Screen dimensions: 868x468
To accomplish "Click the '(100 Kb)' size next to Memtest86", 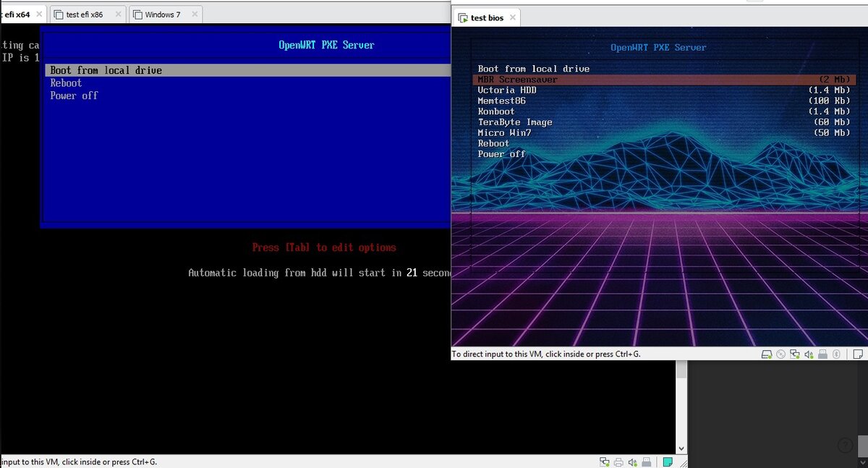I will click(829, 101).
